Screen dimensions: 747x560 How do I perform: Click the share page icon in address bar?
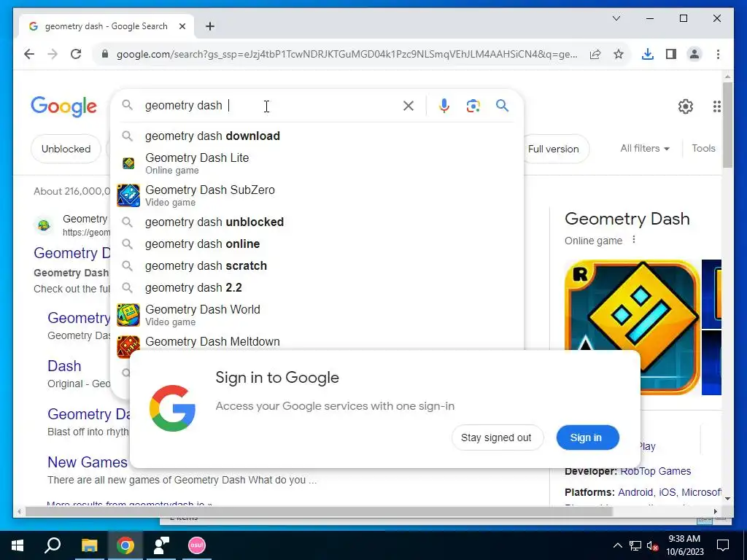point(595,54)
